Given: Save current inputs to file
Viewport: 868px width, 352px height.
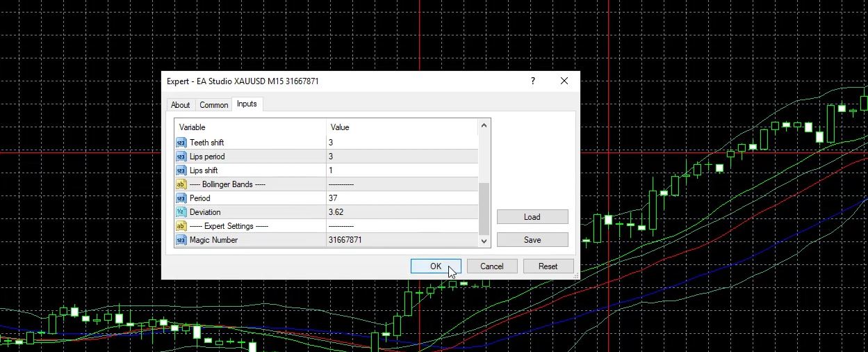Looking at the screenshot, I should coord(532,240).
